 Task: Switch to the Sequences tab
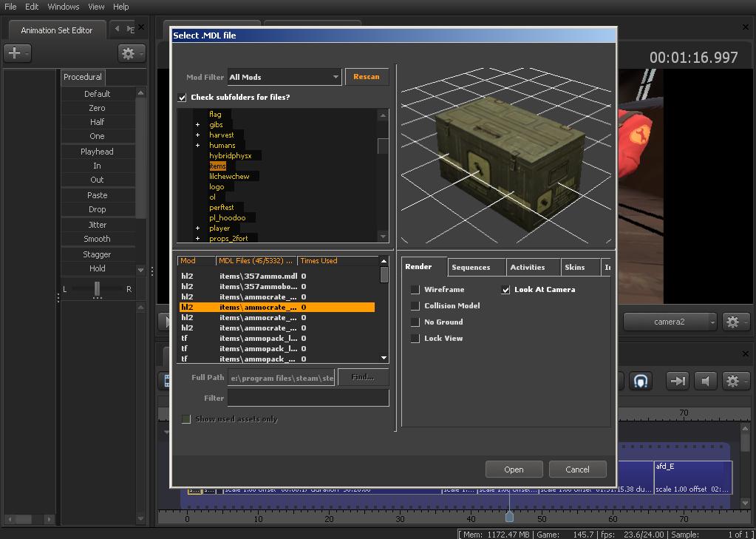coord(471,267)
